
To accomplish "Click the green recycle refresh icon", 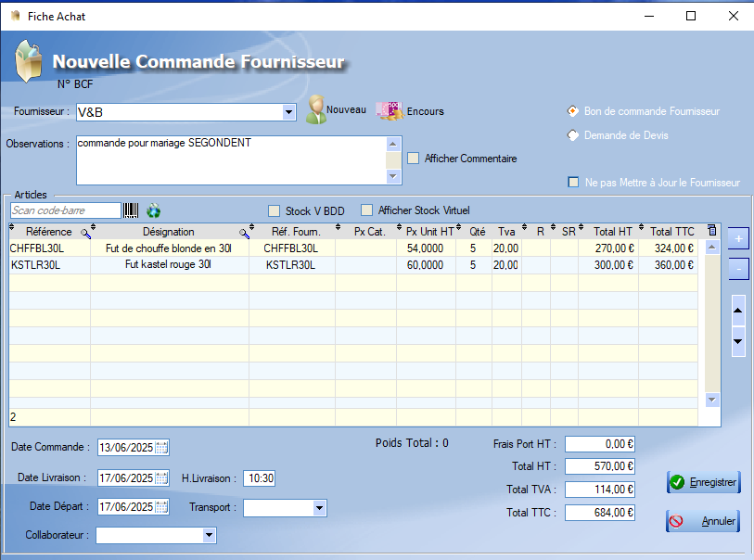I will pyautogui.click(x=154, y=210).
